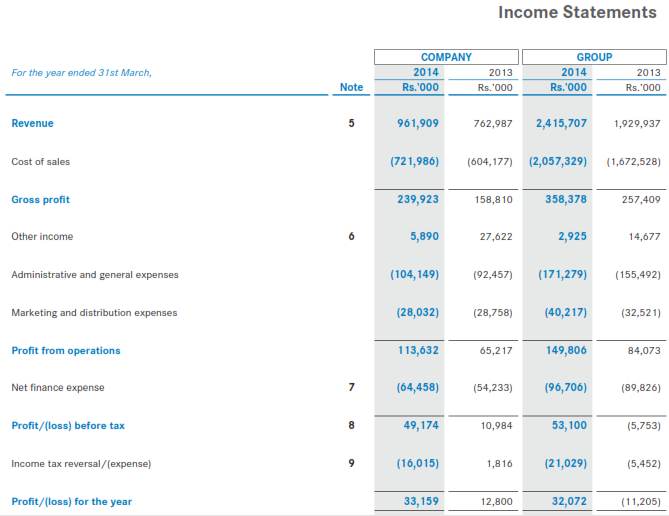Click note reference 7 for Net finance expense
The height and width of the screenshot is (516, 669).
(351, 388)
